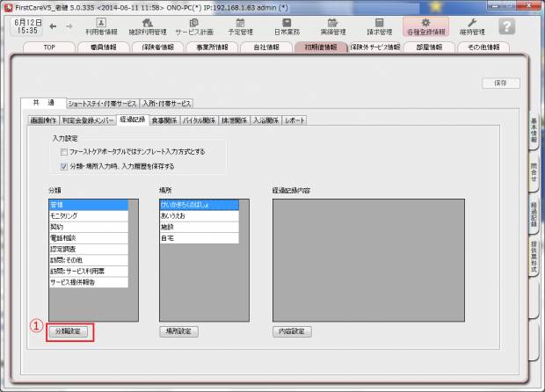This screenshot has height=392, width=545.
Task: Click the 維持管理 wrench icon
Action: pyautogui.click(x=471, y=25)
